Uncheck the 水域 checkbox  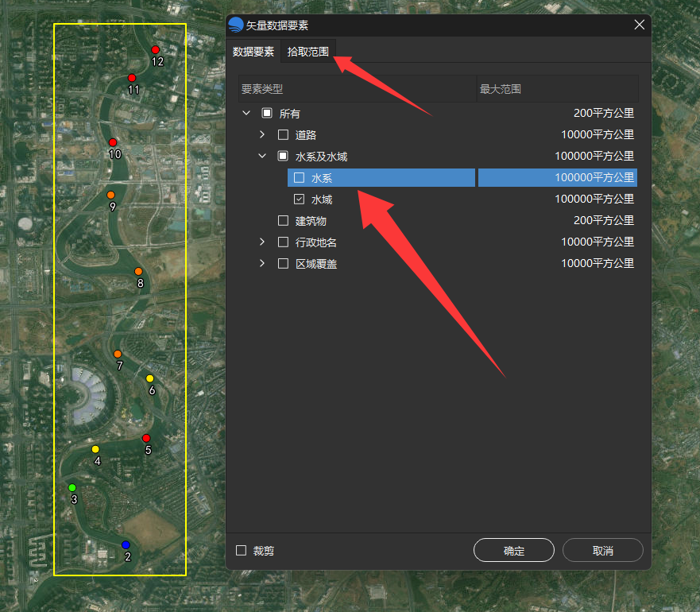coord(299,199)
